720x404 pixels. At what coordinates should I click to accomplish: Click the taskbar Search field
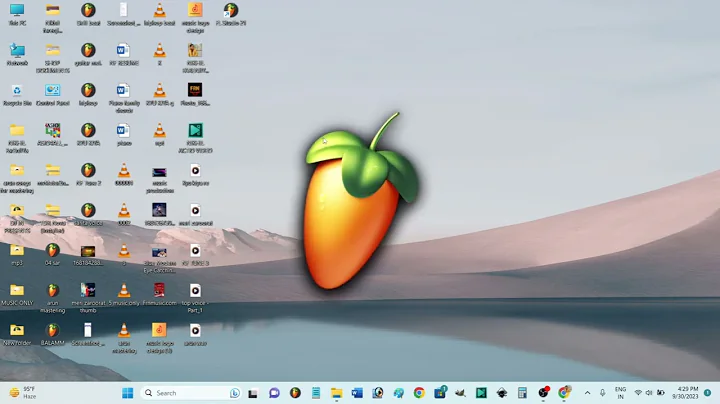191,393
